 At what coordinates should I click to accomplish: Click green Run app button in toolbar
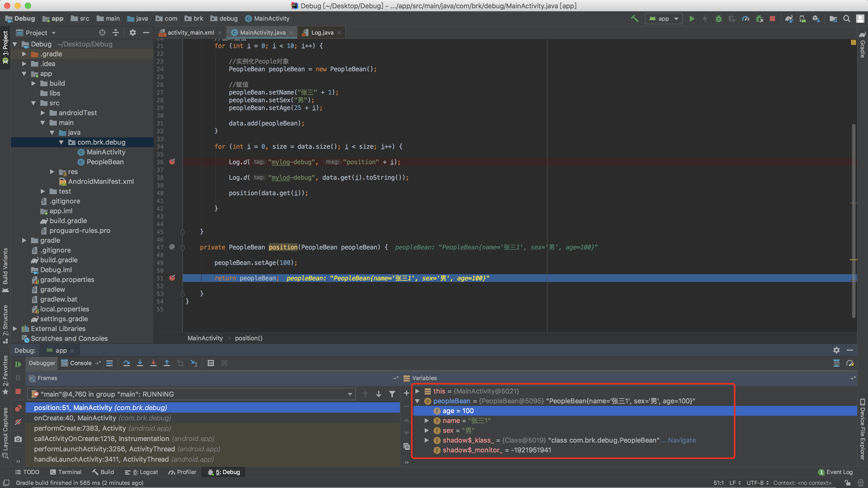[x=692, y=19]
